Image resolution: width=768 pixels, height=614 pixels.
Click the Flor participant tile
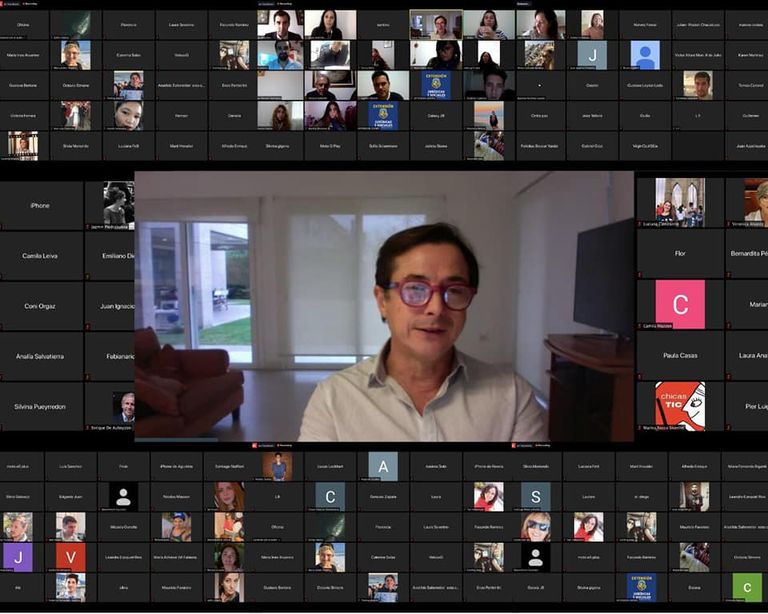(x=680, y=254)
